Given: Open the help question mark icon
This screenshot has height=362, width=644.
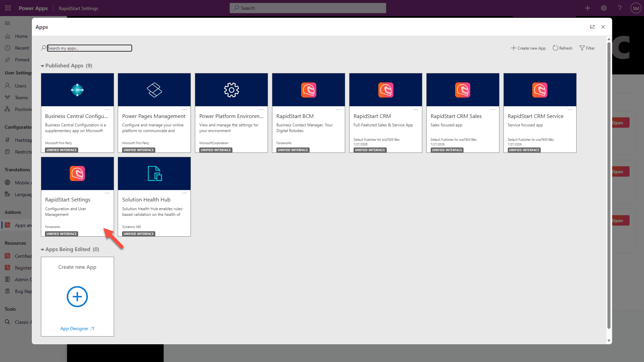Looking at the screenshot, I should [620, 8].
